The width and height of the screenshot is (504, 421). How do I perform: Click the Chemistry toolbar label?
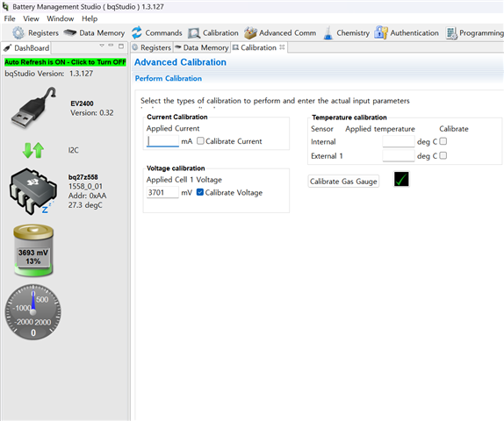(x=353, y=32)
